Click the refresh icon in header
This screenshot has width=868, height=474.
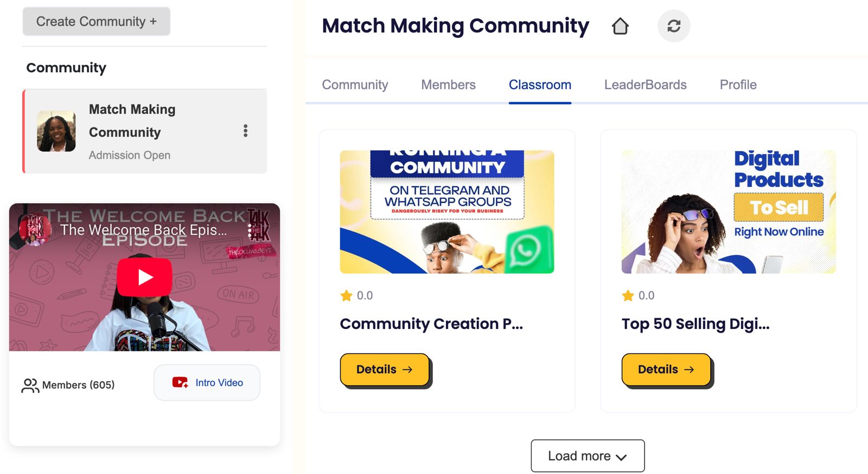coord(674,26)
